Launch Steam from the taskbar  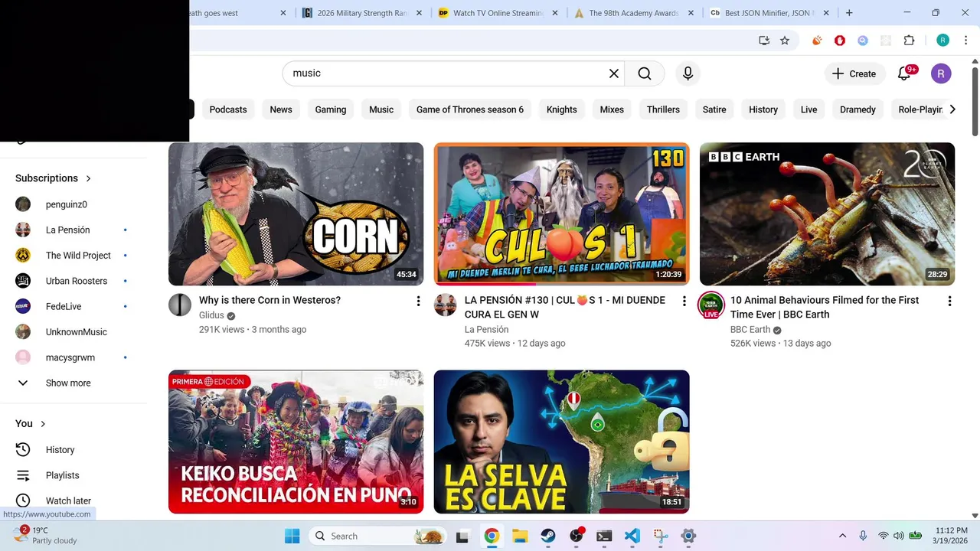click(x=548, y=536)
